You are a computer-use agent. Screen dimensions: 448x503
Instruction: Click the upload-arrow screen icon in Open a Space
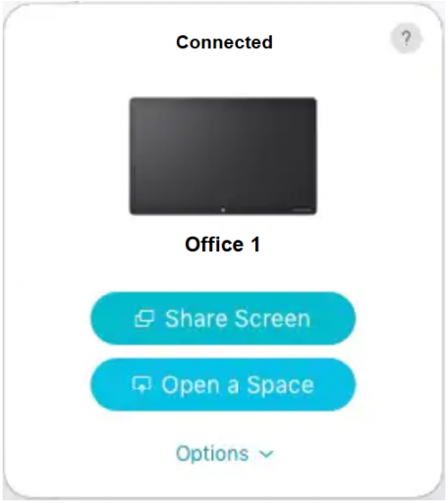point(141,384)
